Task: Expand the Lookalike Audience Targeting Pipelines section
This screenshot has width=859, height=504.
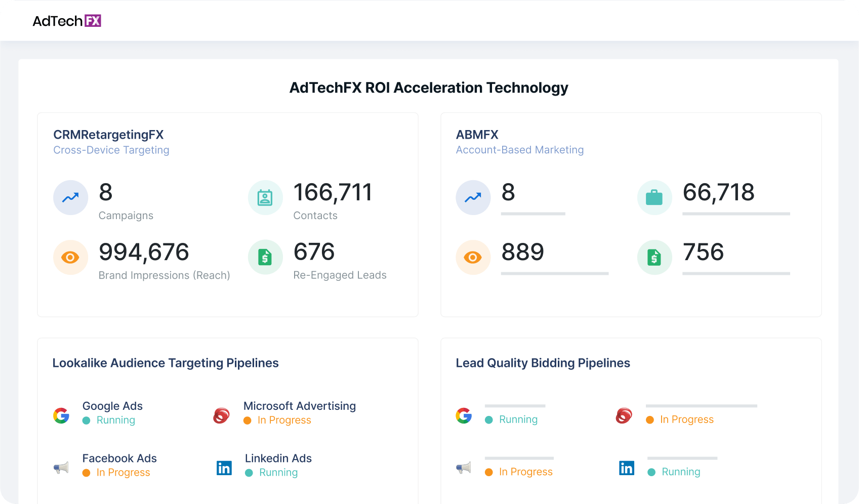Action: click(166, 363)
